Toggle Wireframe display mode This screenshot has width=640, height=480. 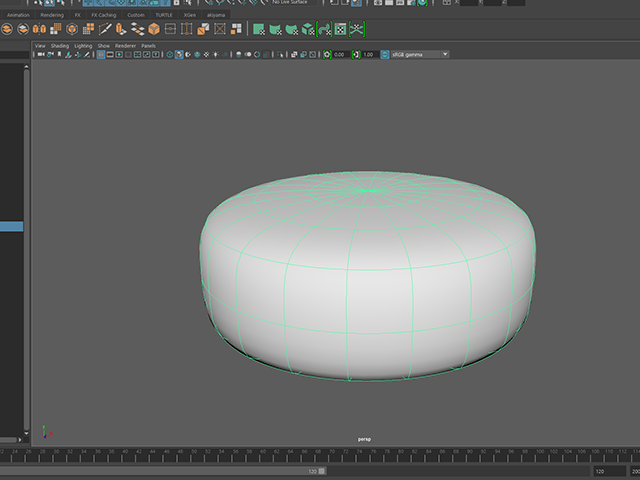pyautogui.click(x=170, y=54)
